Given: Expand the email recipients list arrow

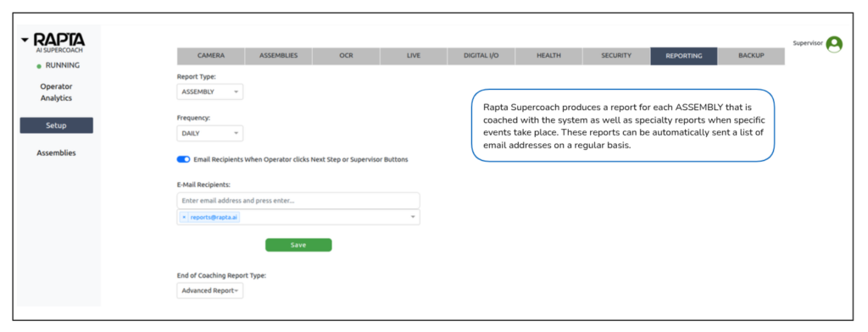Looking at the screenshot, I should [x=413, y=217].
